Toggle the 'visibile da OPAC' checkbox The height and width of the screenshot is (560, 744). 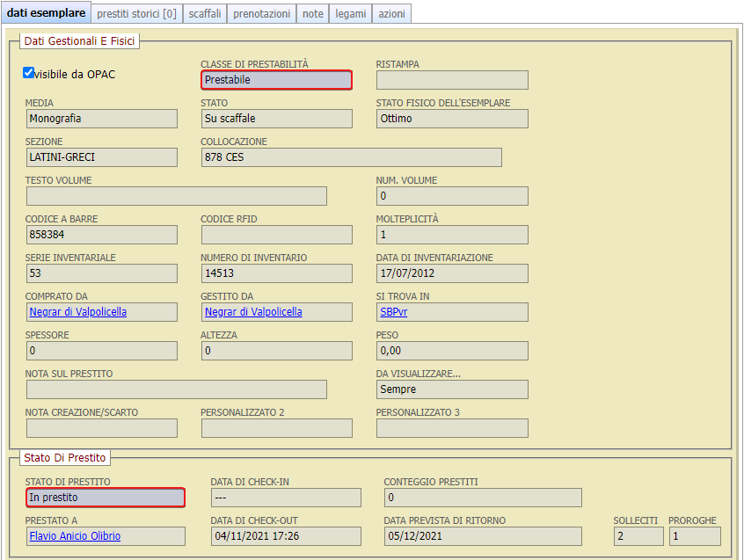coord(29,73)
